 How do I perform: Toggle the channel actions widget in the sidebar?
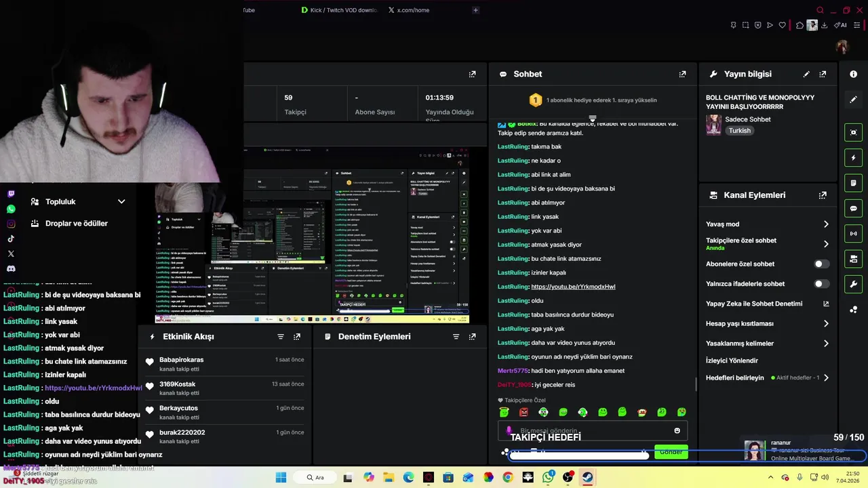tap(853, 259)
